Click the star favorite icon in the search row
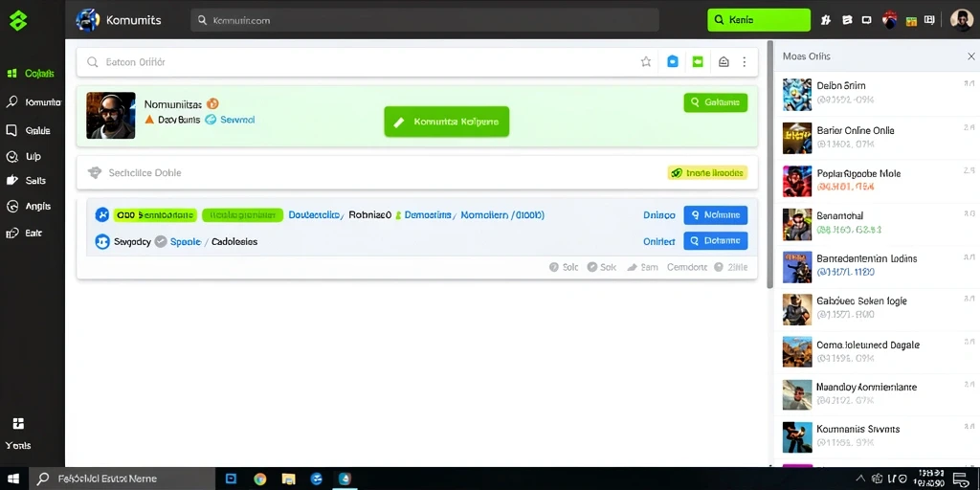This screenshot has height=490, width=980. [646, 62]
